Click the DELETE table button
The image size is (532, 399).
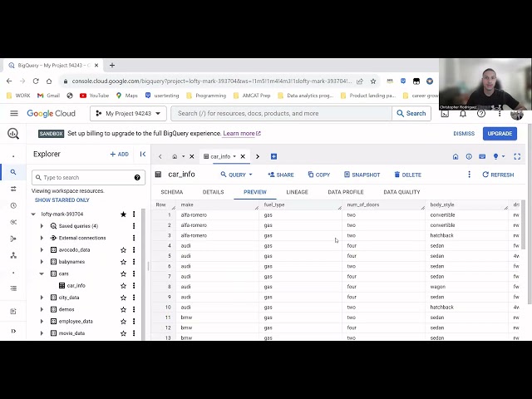(x=407, y=175)
